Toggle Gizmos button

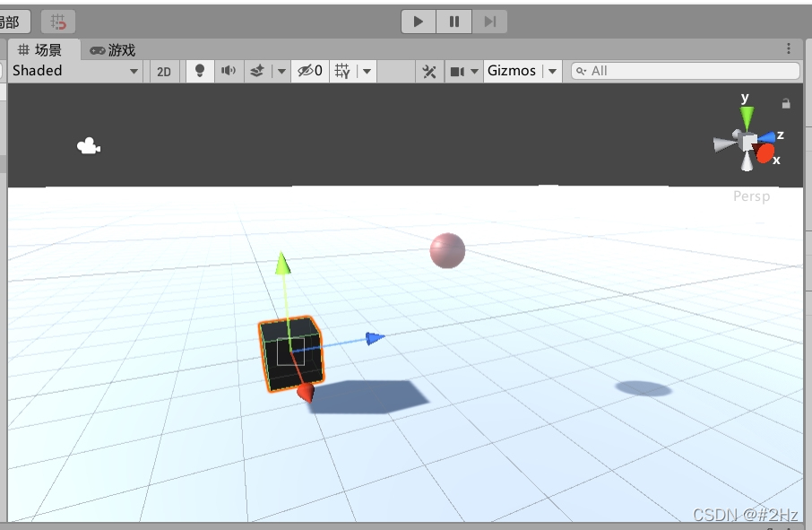point(512,71)
